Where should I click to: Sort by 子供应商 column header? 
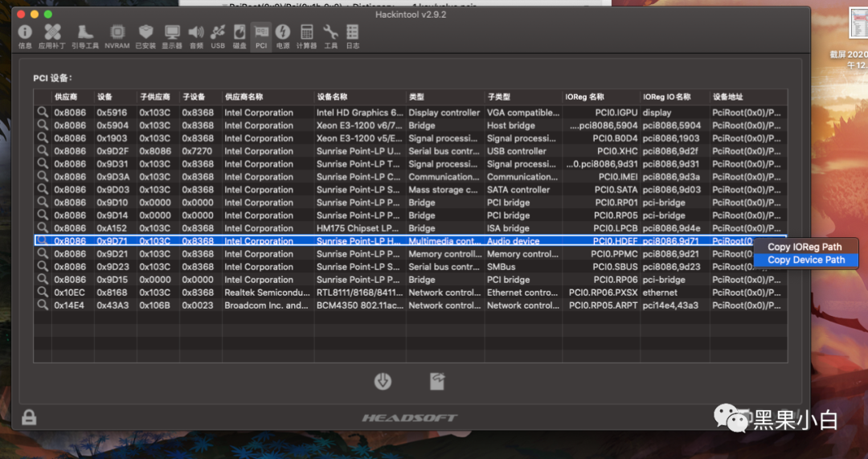point(158,96)
